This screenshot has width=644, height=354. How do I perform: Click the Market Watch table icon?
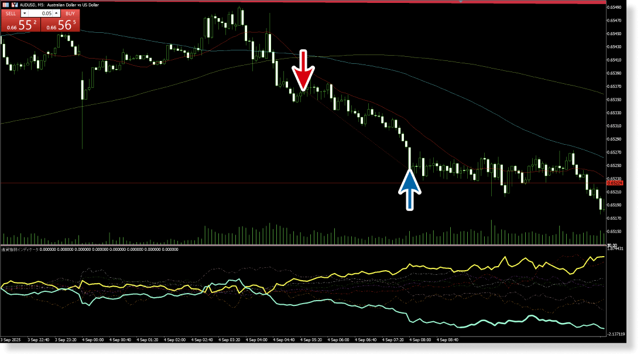pyautogui.click(x=5, y=5)
